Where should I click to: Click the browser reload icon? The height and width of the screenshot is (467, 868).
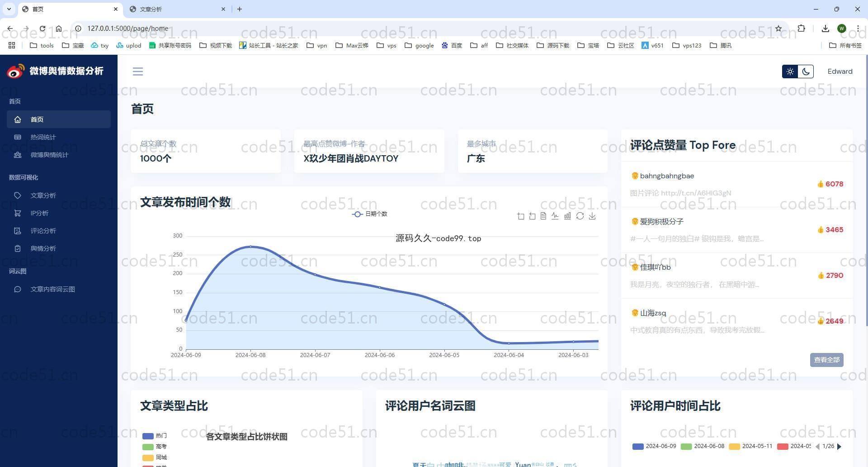click(x=42, y=29)
